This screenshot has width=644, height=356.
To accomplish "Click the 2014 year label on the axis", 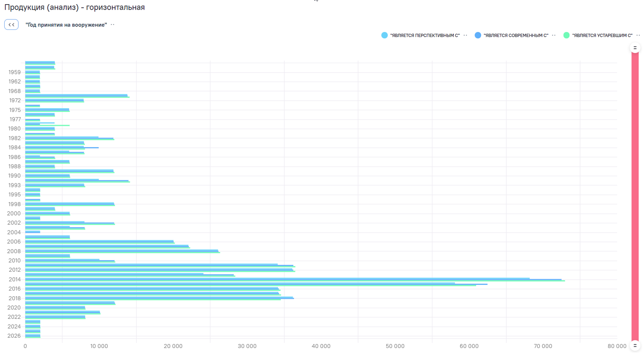I will 15,279.
